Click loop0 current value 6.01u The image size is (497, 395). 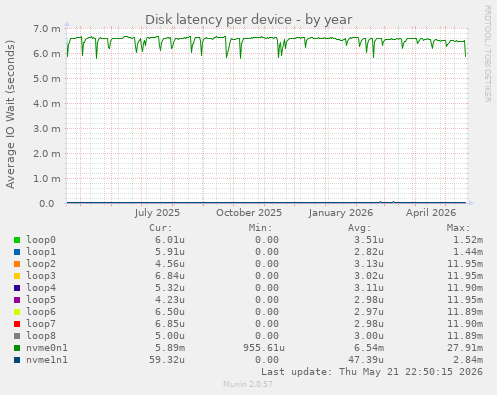pos(170,240)
